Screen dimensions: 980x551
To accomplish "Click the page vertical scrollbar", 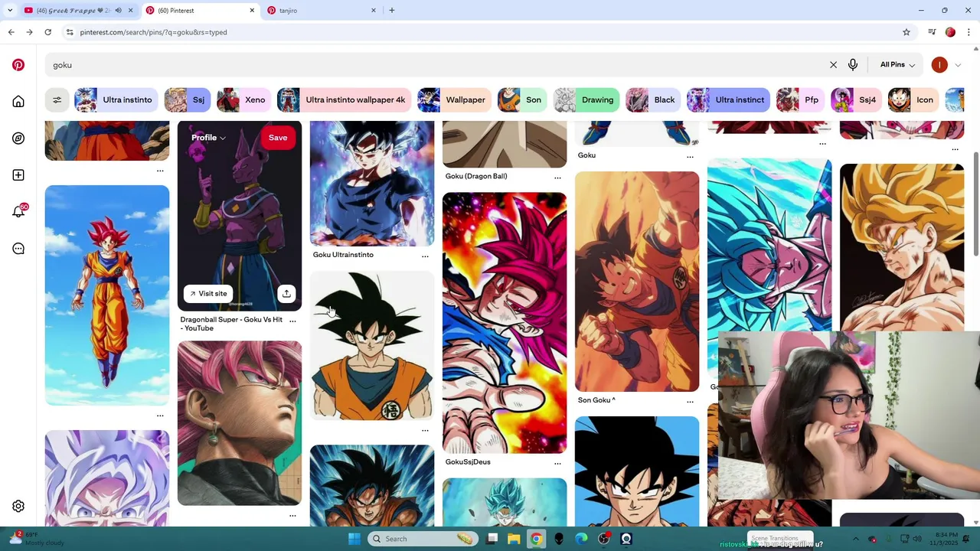I will click(976, 204).
